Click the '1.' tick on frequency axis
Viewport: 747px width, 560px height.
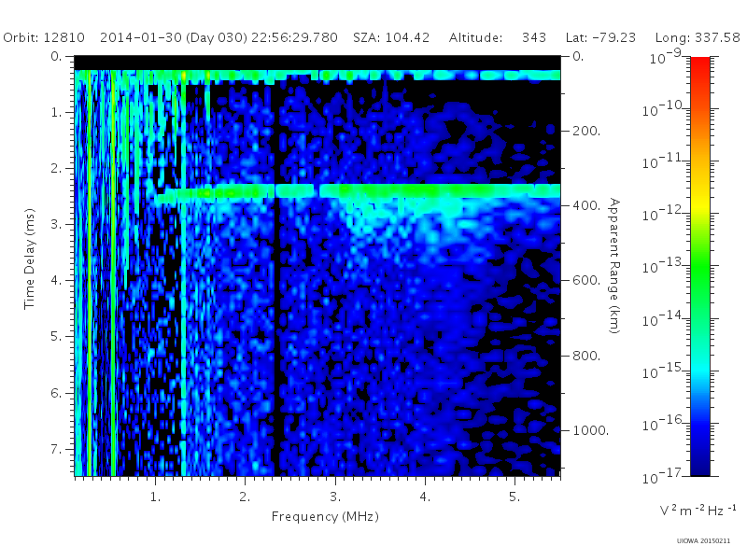coord(155,497)
